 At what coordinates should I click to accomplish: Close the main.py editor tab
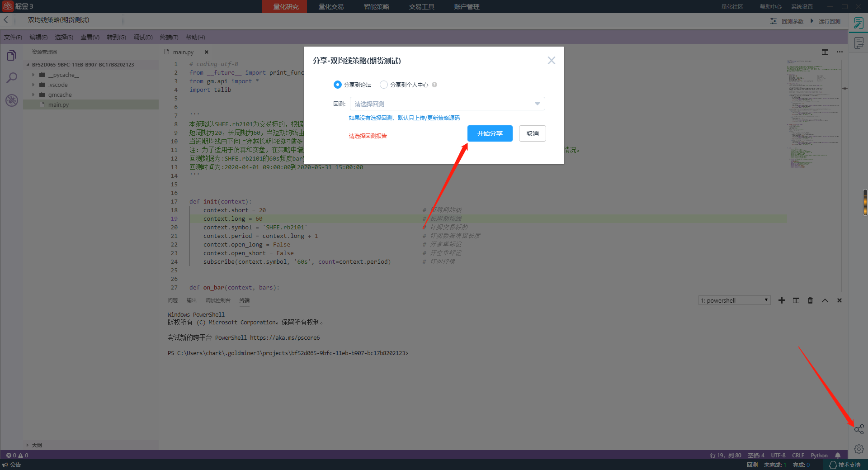(x=207, y=52)
